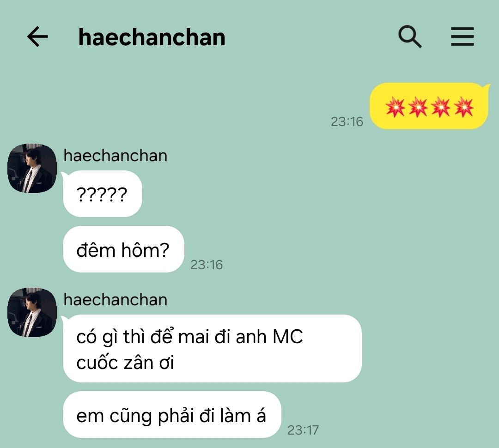Tap the second haechanchan profile avatar

32,313
